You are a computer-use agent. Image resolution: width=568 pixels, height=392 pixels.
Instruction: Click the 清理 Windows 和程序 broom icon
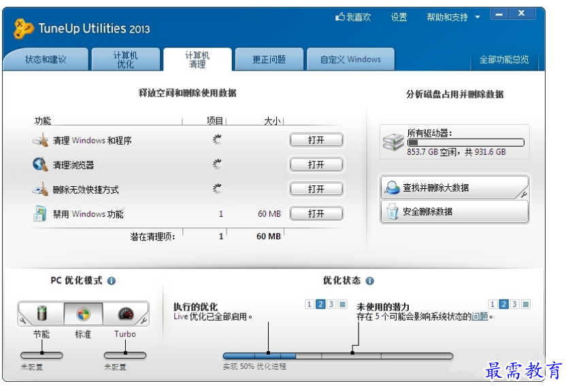tap(40, 140)
